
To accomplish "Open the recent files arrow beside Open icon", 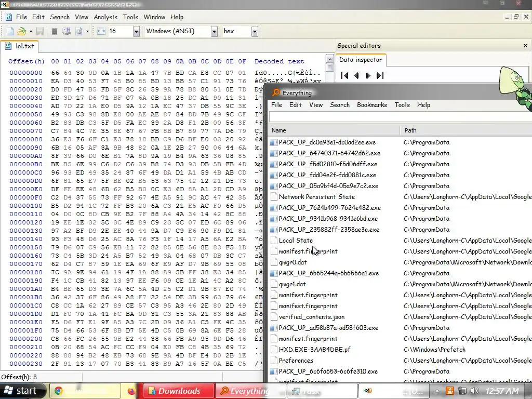I will [x=31, y=31].
